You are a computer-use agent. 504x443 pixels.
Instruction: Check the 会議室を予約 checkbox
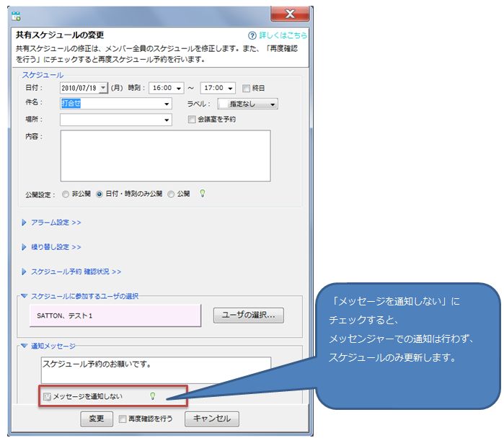tap(192, 120)
